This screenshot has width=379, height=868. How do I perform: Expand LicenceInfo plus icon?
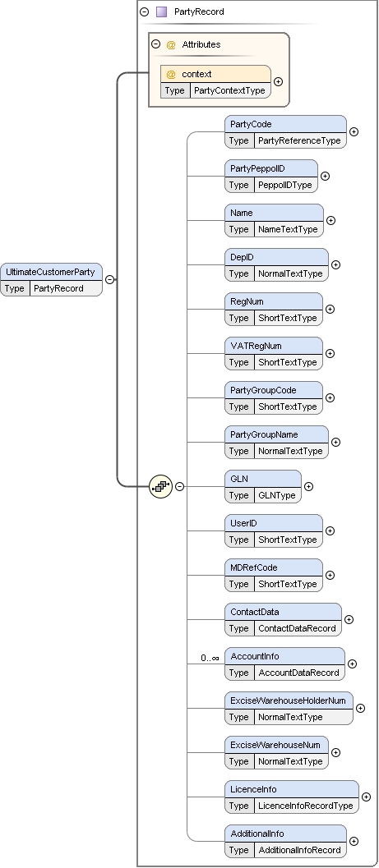[366, 797]
